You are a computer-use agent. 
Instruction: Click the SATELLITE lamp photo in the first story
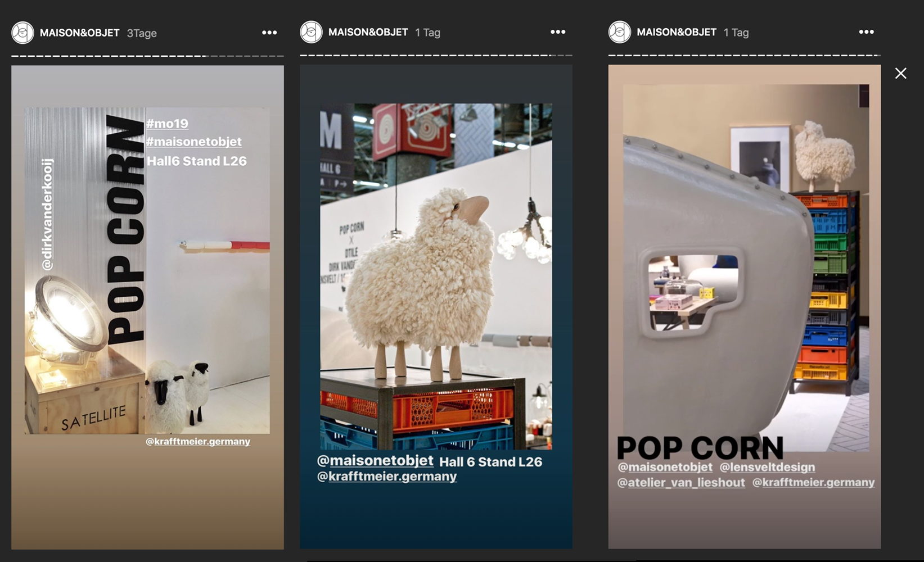pos(147,270)
